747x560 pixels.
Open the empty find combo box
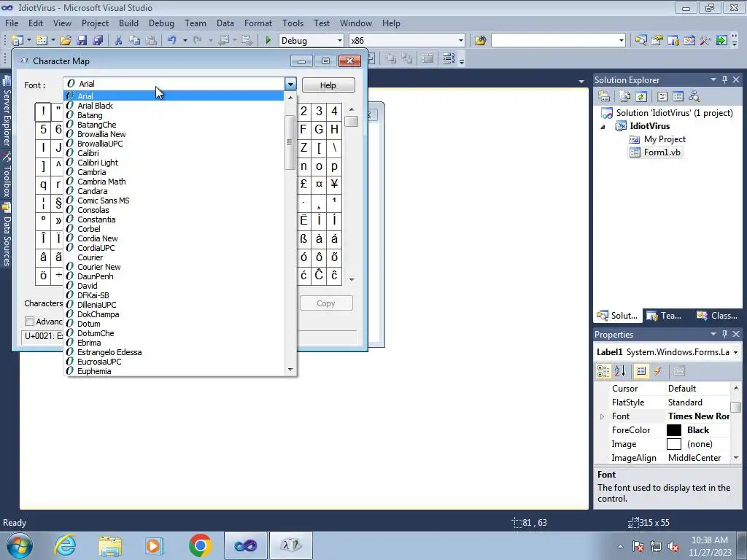[621, 41]
